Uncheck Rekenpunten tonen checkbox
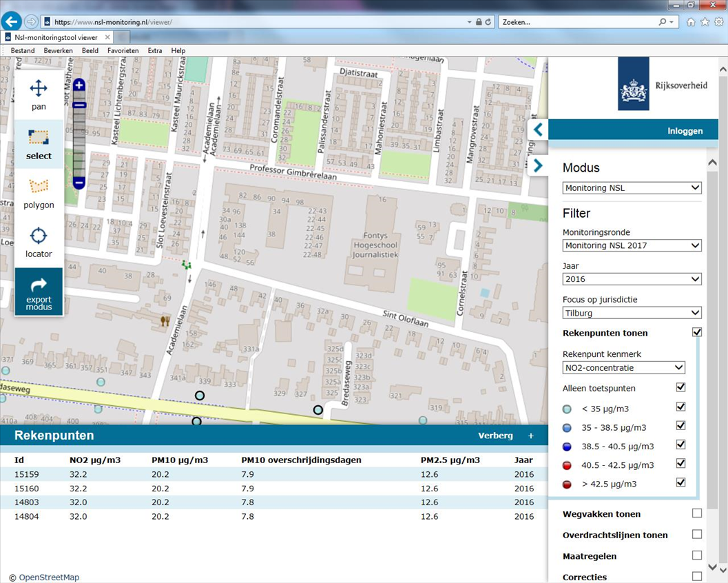 697,332
